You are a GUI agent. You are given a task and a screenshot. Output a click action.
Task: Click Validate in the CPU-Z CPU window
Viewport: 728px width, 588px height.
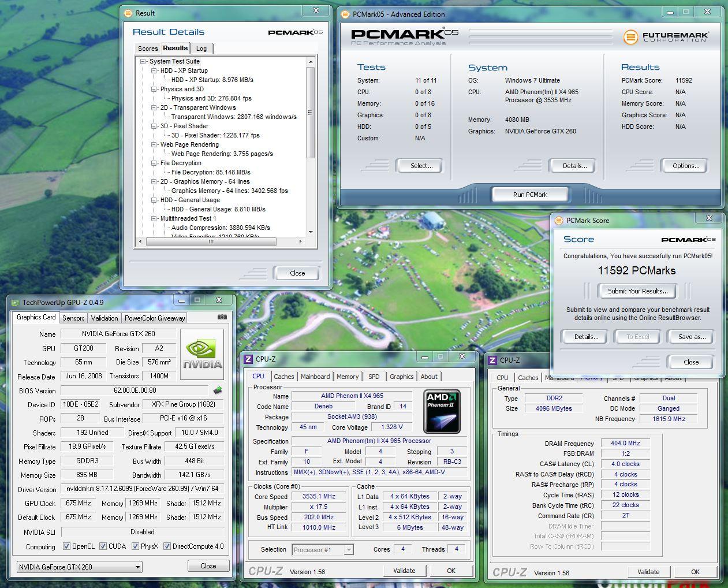pos(404,571)
